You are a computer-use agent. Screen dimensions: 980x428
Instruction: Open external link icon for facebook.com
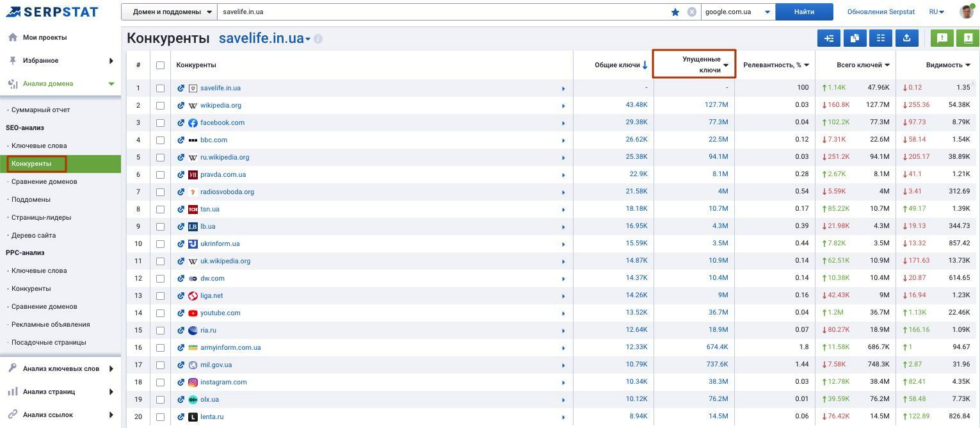(x=181, y=123)
